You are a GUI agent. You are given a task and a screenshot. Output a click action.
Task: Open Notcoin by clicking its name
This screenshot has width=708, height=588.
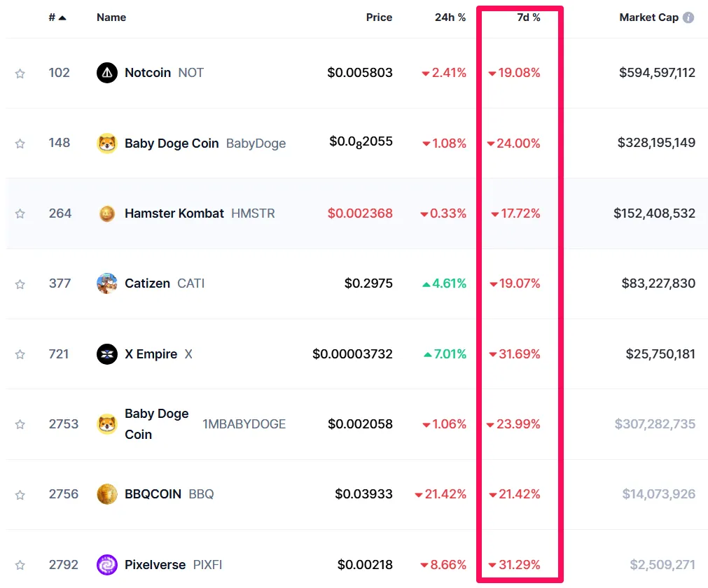(x=147, y=73)
